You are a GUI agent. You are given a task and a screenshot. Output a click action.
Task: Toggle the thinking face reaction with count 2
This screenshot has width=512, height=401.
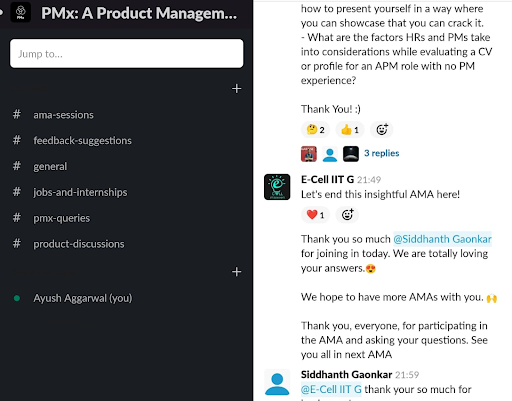click(x=315, y=130)
